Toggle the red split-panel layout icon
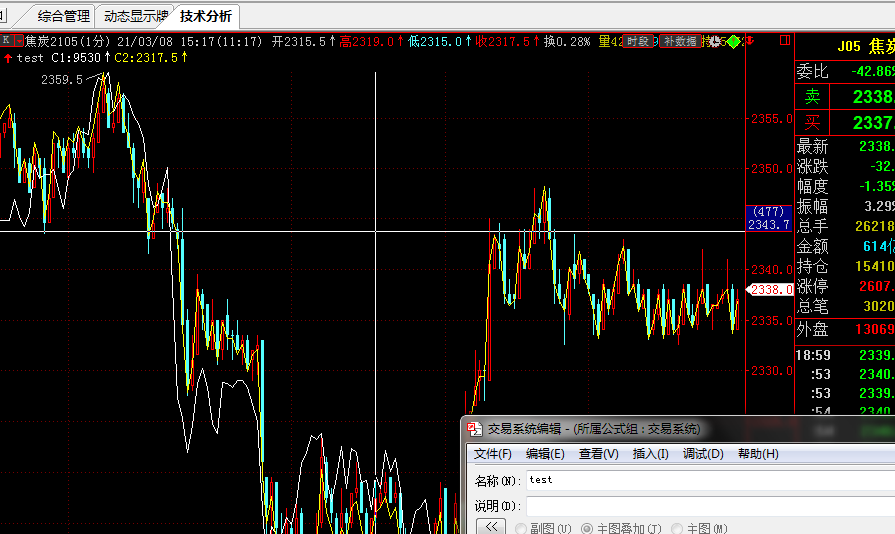This screenshot has width=895, height=534. pos(785,40)
